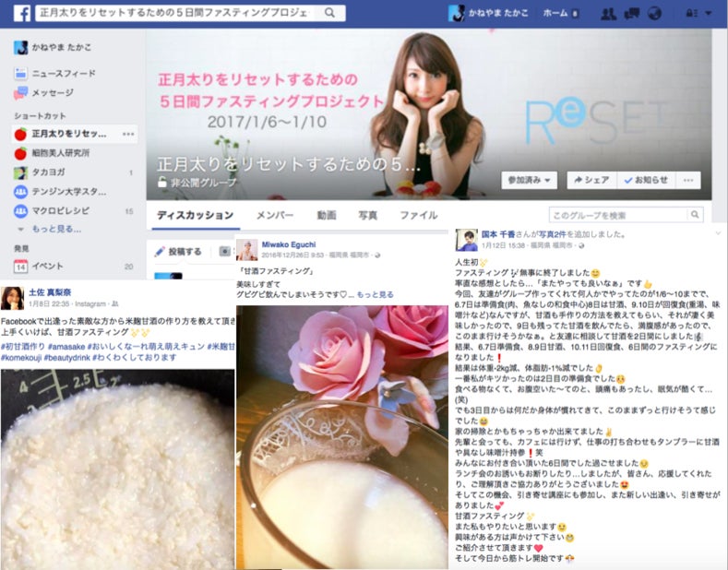
Task: Open the notifications globe icon
Action: coord(654,14)
